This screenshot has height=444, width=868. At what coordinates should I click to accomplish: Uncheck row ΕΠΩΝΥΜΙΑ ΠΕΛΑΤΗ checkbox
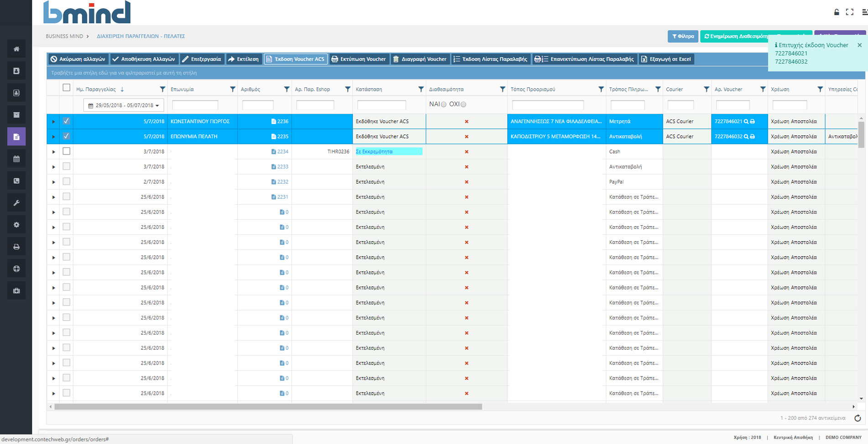point(66,136)
